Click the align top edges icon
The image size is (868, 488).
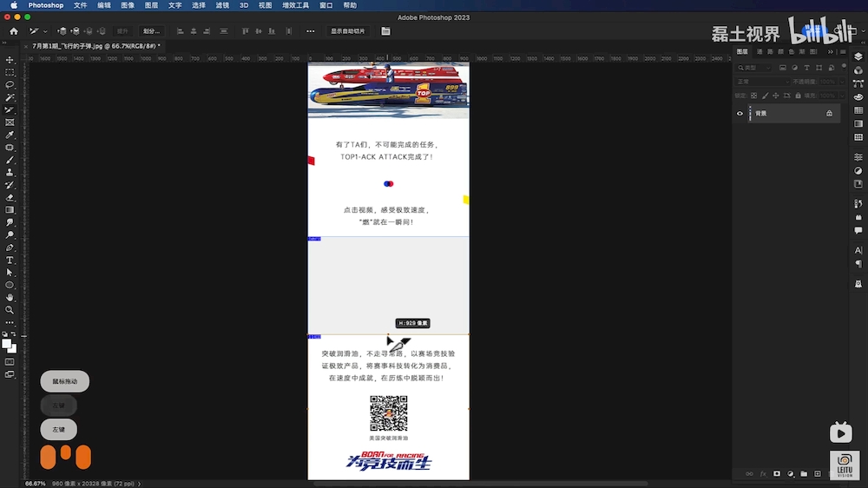coord(246,31)
